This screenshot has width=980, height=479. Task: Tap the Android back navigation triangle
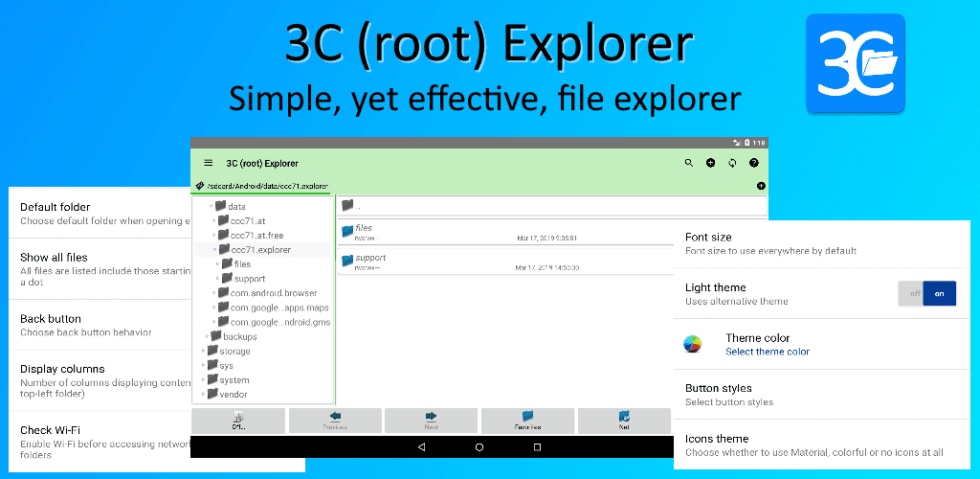coord(421,447)
